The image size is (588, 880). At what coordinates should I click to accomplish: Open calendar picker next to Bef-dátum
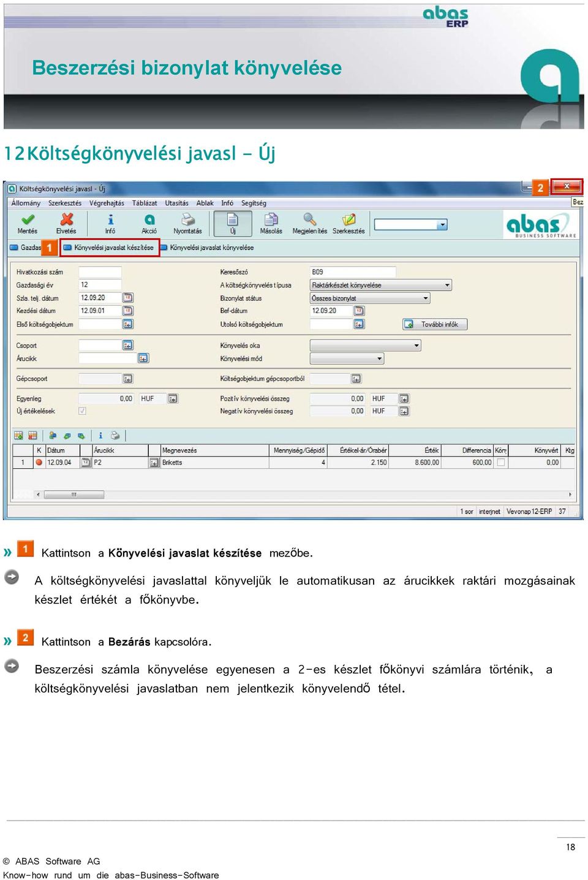359,311
